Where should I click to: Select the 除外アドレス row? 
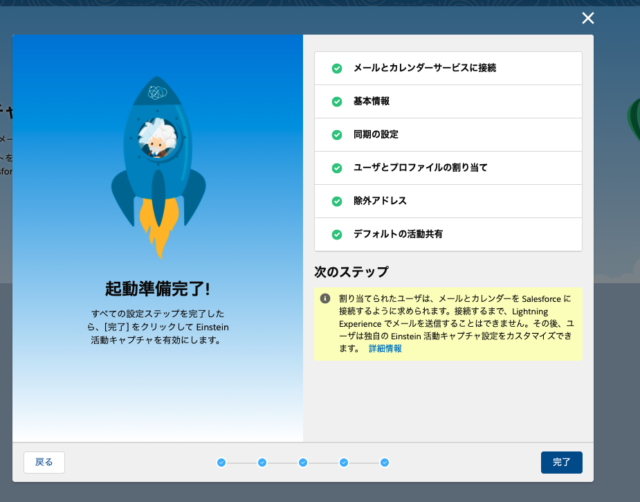click(x=448, y=201)
